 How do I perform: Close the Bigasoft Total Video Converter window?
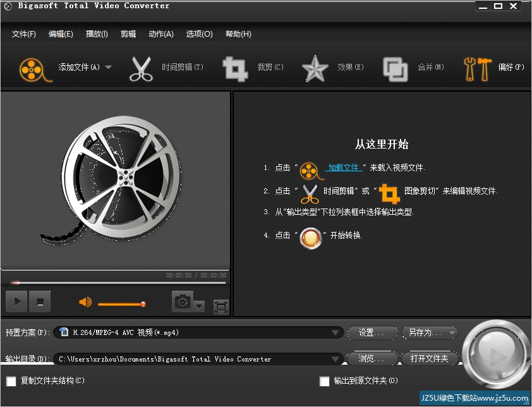click(x=513, y=6)
